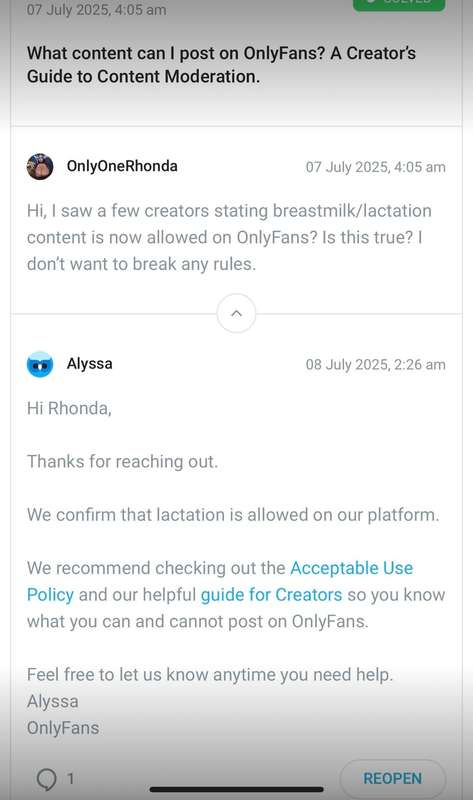
Task: Collapse the thread using the chevron-up circle
Action: tap(236, 313)
